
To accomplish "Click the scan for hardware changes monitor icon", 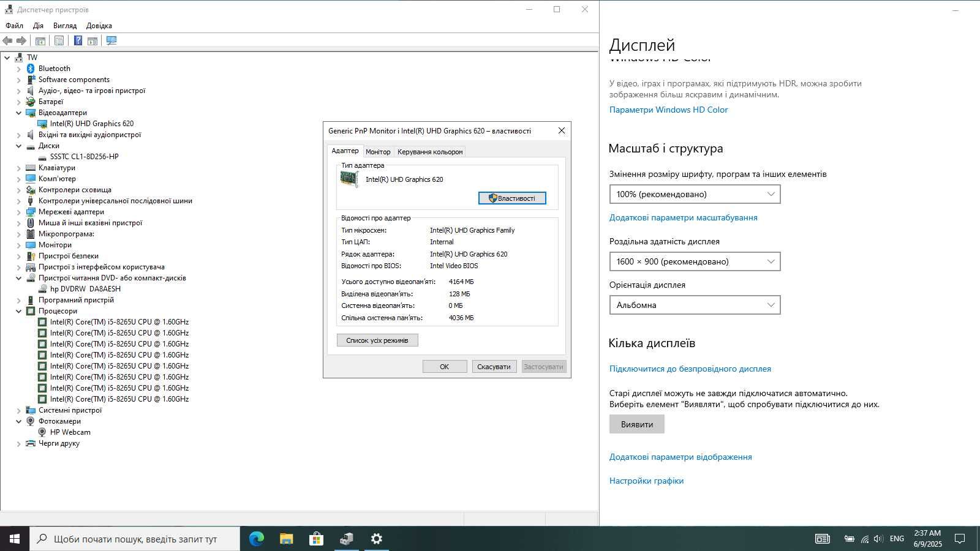I will coord(111,40).
